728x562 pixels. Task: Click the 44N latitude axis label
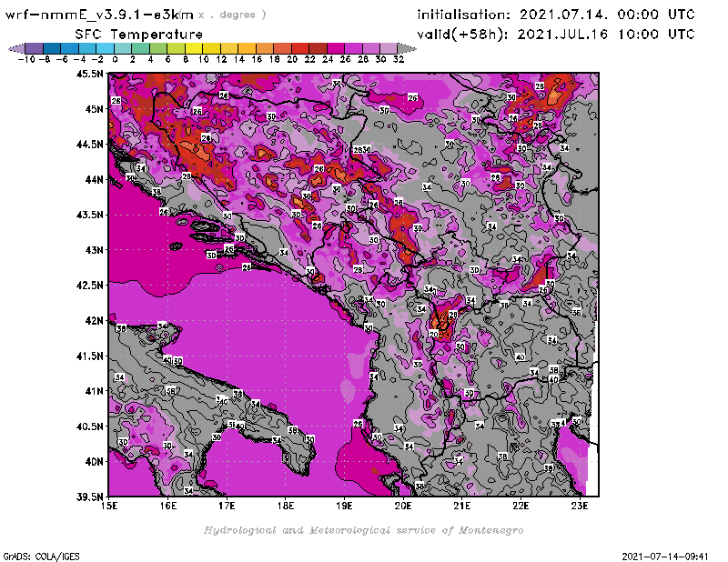coord(94,179)
